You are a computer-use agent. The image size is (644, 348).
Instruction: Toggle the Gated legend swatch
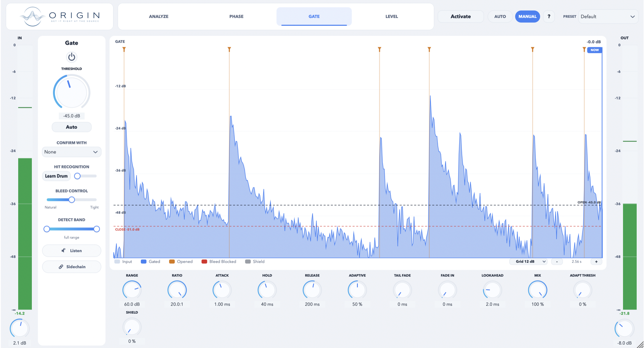pyautogui.click(x=144, y=262)
